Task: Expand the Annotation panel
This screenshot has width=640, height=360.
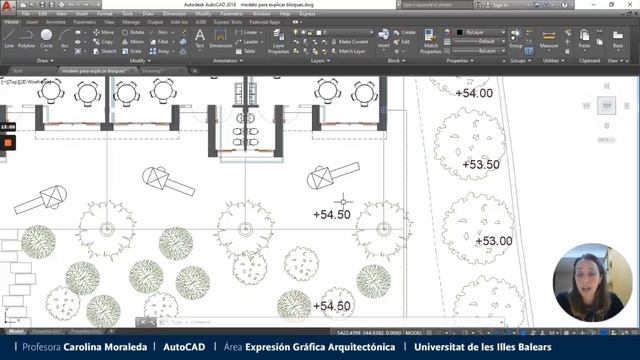Action: coord(228,61)
